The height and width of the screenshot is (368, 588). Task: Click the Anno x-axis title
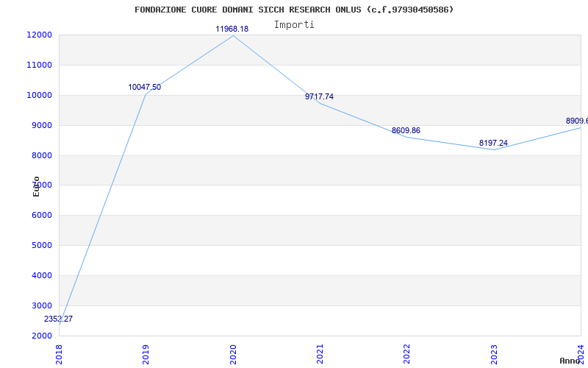[570, 361]
